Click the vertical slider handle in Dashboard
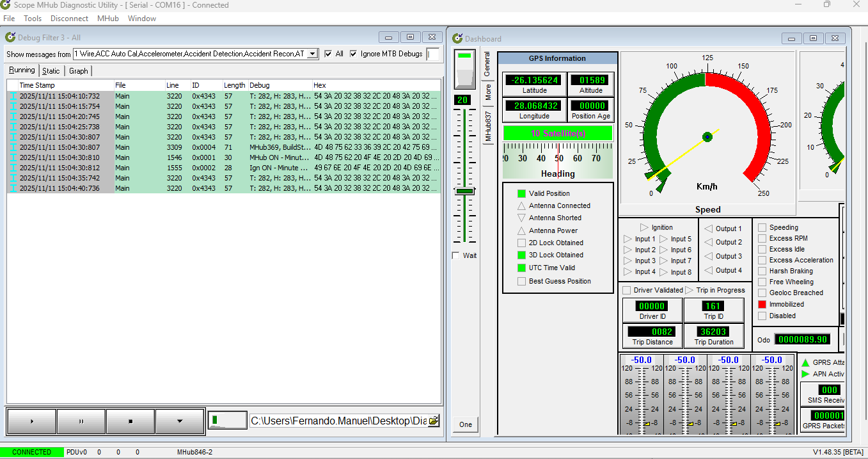The width and height of the screenshot is (868, 459). [x=465, y=191]
